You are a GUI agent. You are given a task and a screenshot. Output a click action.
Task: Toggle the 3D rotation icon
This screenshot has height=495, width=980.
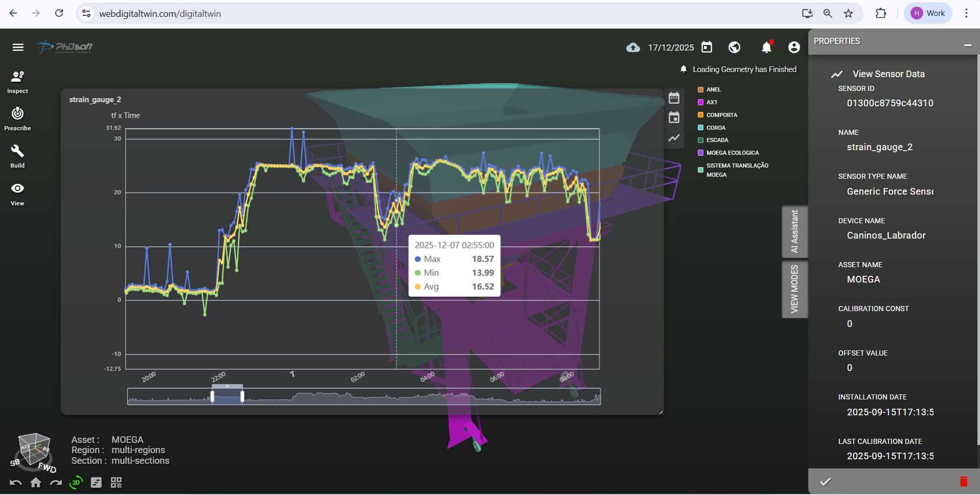click(76, 482)
